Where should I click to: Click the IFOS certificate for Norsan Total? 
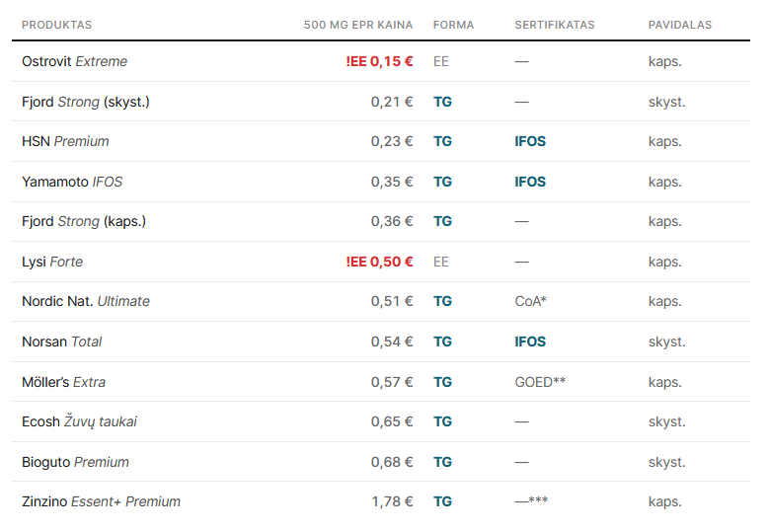530,342
